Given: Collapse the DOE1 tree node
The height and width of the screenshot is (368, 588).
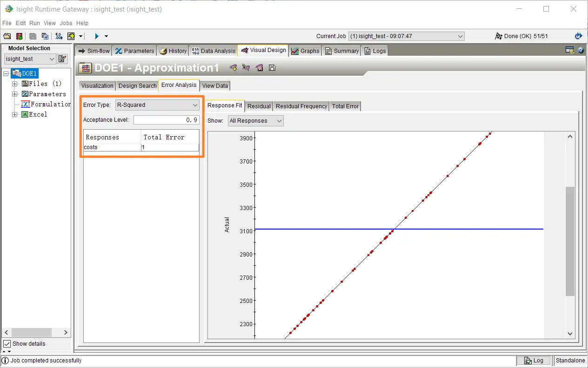Looking at the screenshot, I should 6,73.
